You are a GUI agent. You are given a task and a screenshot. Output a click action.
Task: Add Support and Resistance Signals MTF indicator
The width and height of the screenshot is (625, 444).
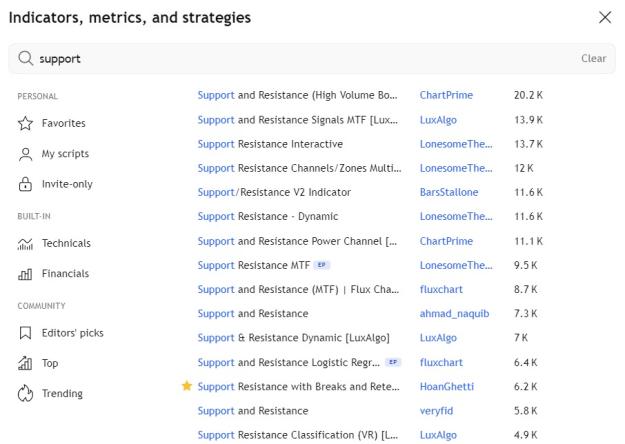click(x=297, y=120)
